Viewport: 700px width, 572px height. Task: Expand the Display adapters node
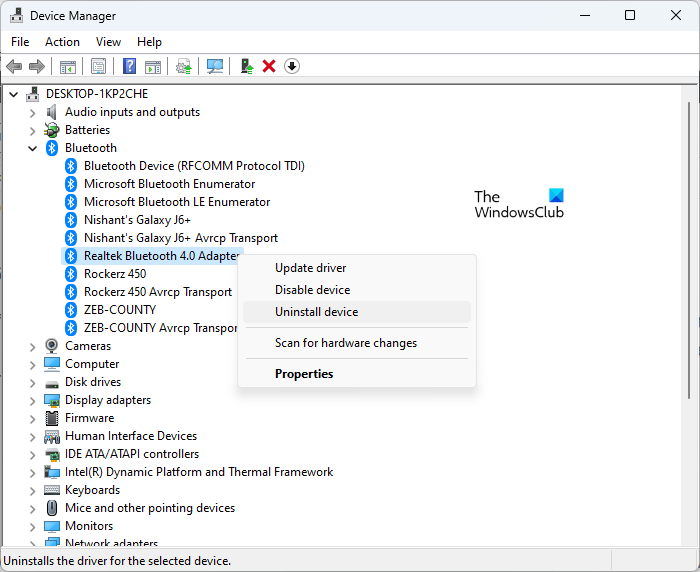click(32, 401)
